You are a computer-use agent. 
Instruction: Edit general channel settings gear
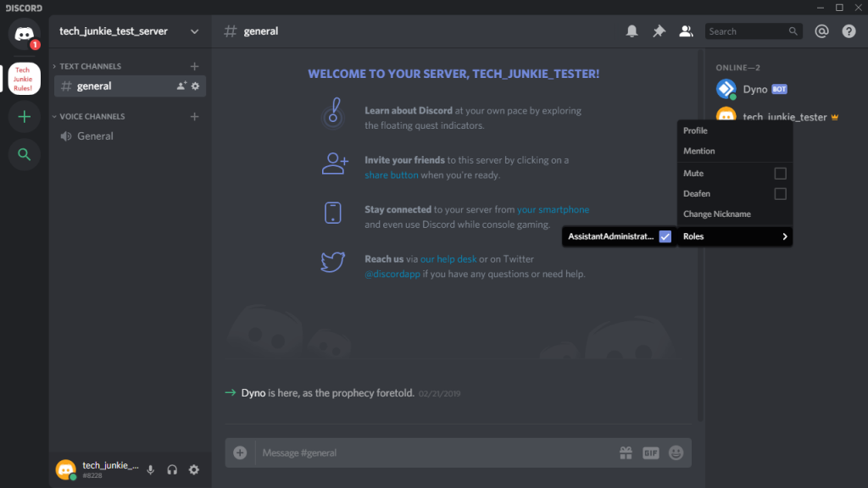pos(196,86)
